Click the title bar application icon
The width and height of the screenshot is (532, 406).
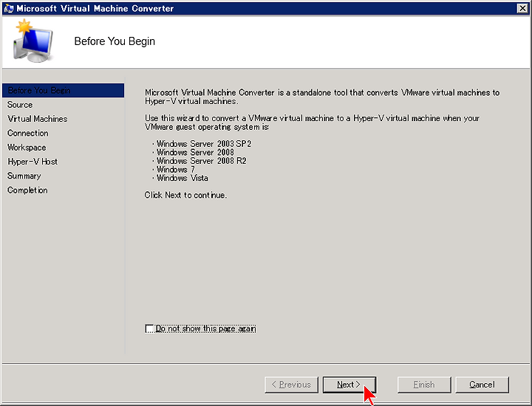(x=9, y=8)
